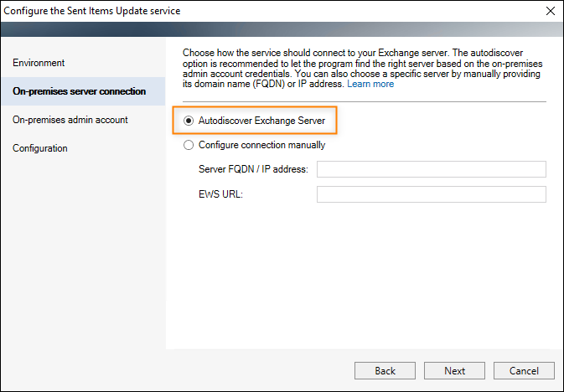Focus the EWS URL text box
Image resolution: width=564 pixels, height=392 pixels.
click(x=432, y=194)
